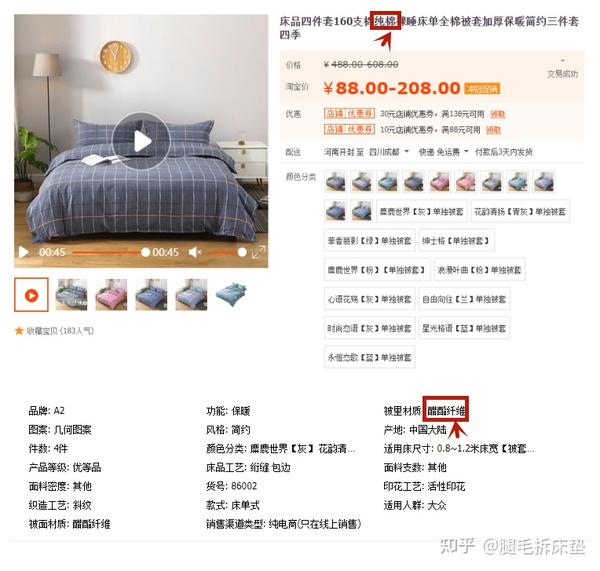
Task: Select option 麋鹿世界【灰】单独被套
Action: 421,211
